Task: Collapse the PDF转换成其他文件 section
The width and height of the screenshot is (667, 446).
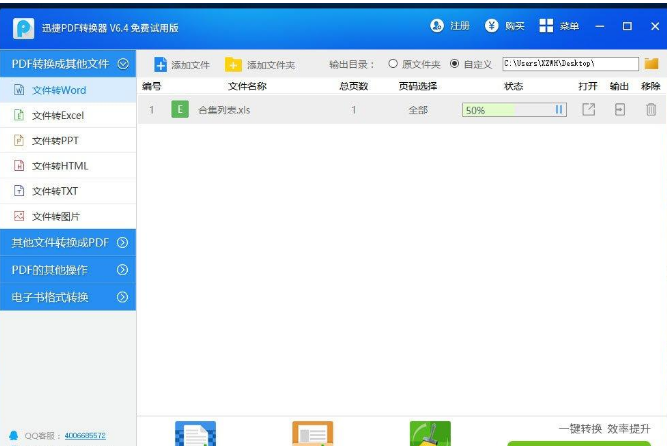Action: 123,64
